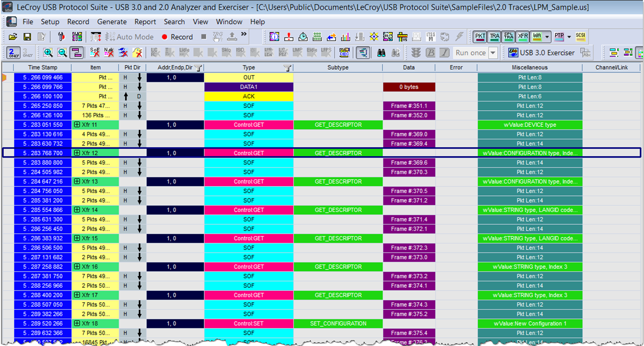The height and width of the screenshot is (346, 644).
Task: Select the yellow ACK type cell
Action: click(x=249, y=96)
